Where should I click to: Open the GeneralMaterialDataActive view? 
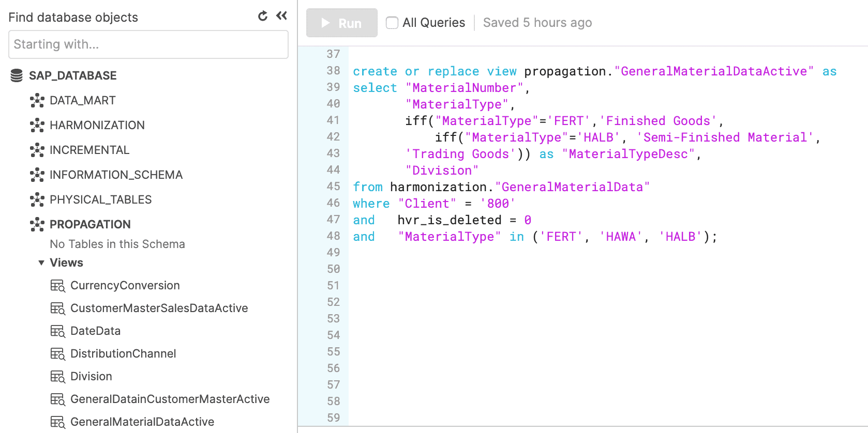pyautogui.click(x=142, y=422)
